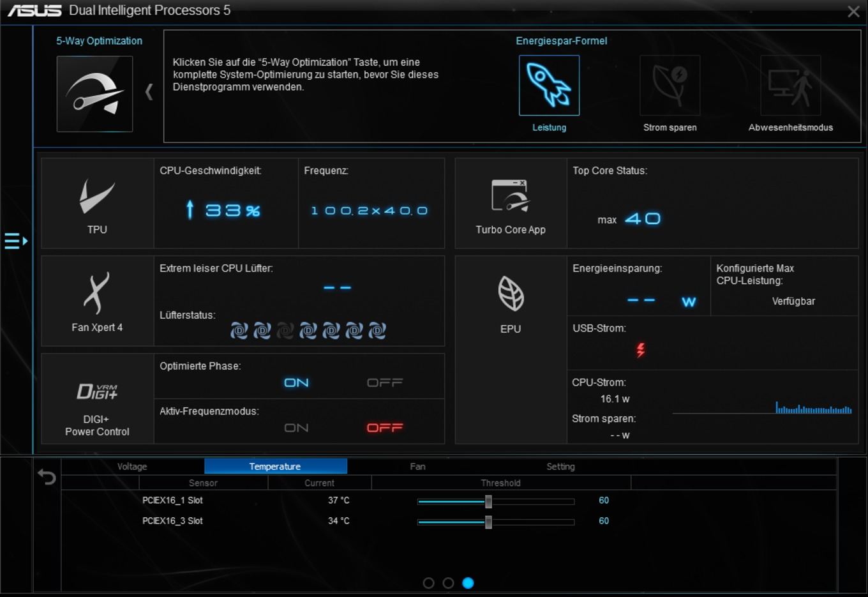Click the fifth fan status icon

click(x=331, y=331)
